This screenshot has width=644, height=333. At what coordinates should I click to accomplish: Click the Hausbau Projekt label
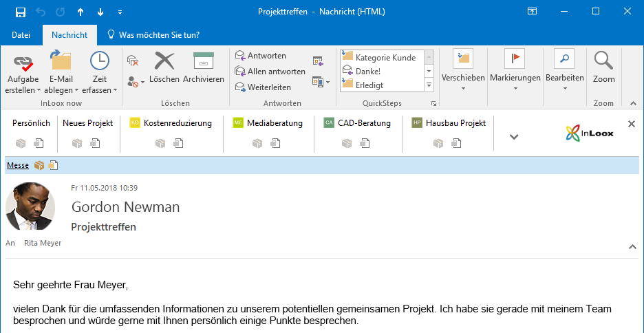456,122
